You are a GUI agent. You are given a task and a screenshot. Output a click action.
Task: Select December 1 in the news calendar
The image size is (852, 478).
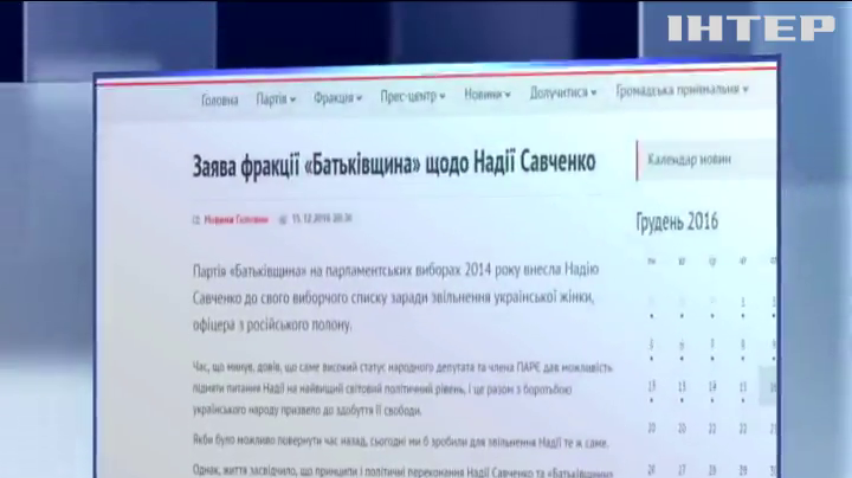click(743, 304)
